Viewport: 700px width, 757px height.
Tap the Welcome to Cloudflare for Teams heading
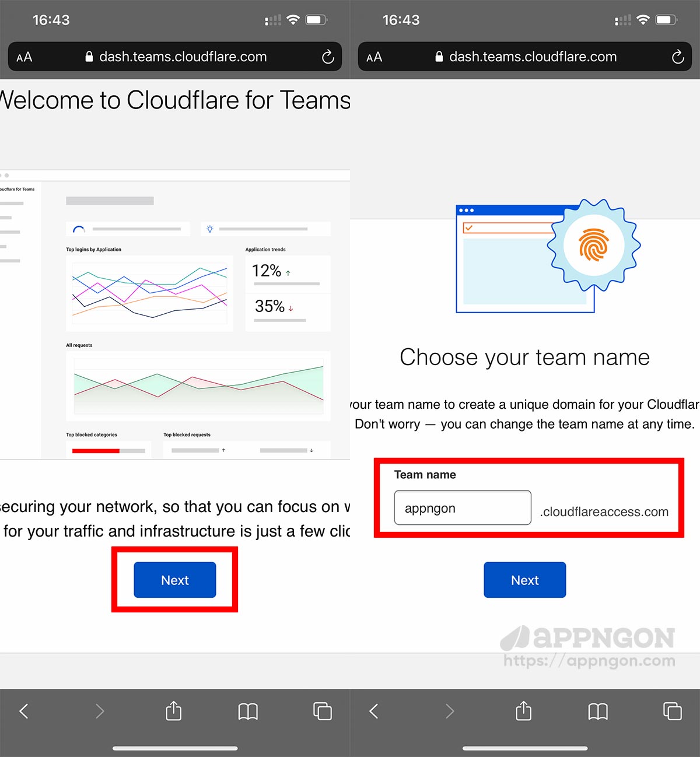pos(175,100)
